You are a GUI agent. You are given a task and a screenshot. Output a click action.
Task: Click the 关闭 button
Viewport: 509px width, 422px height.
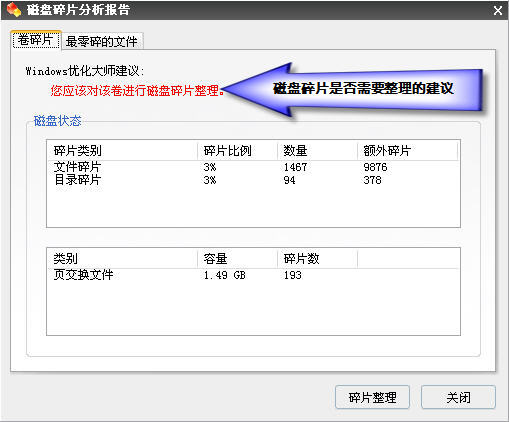[458, 397]
